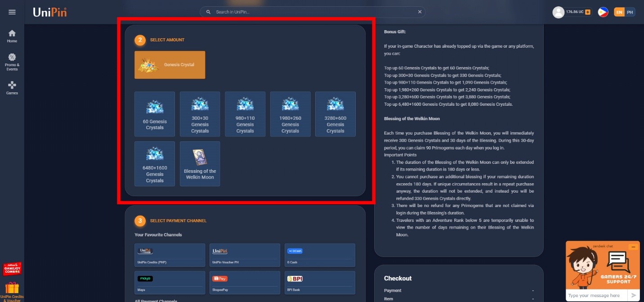Select 1980+260 Genesis Crystals

[x=291, y=114]
